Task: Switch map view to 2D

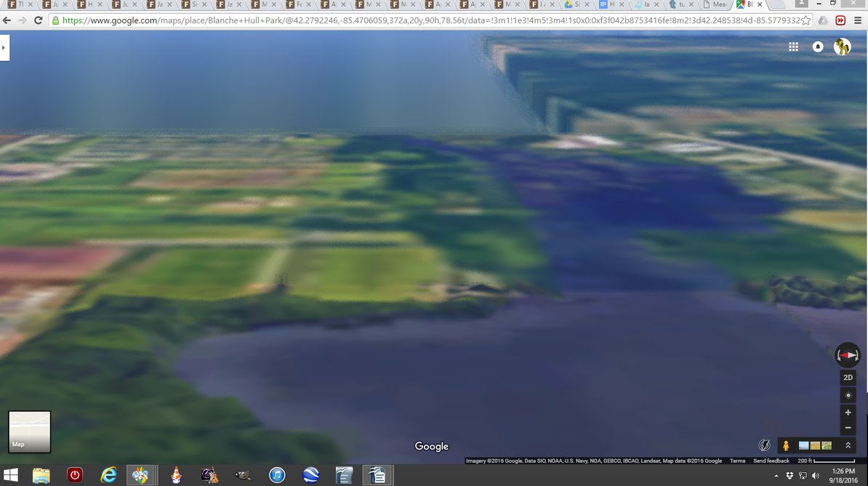Action: coord(848,378)
